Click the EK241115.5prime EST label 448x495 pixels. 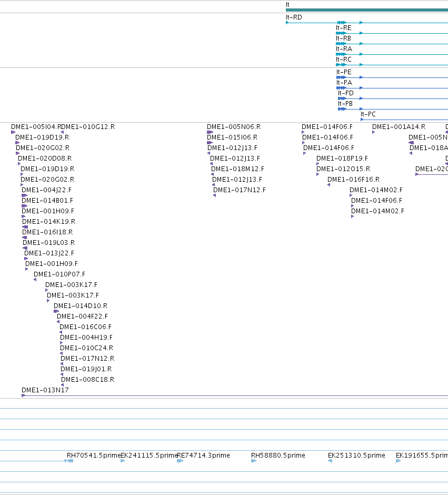[x=149, y=455]
